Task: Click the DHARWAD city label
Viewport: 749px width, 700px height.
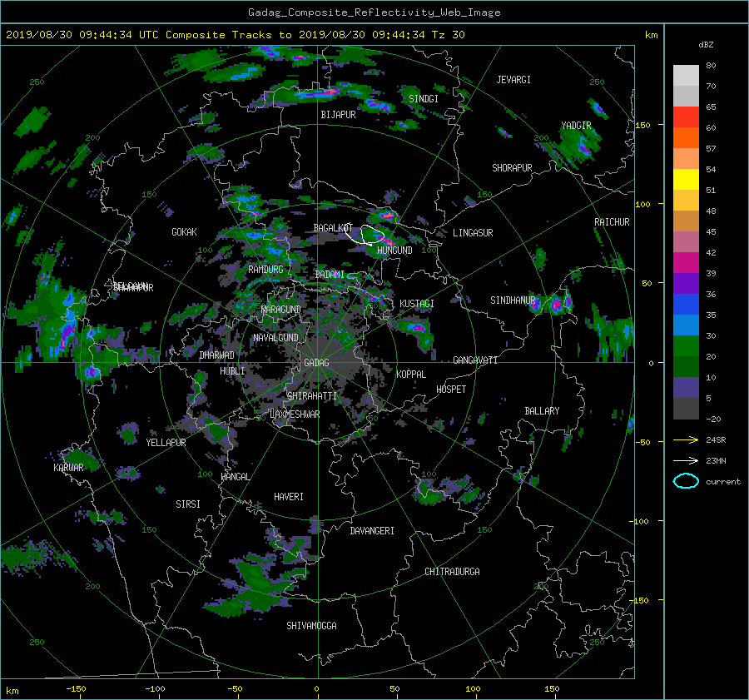Action: 216,355
